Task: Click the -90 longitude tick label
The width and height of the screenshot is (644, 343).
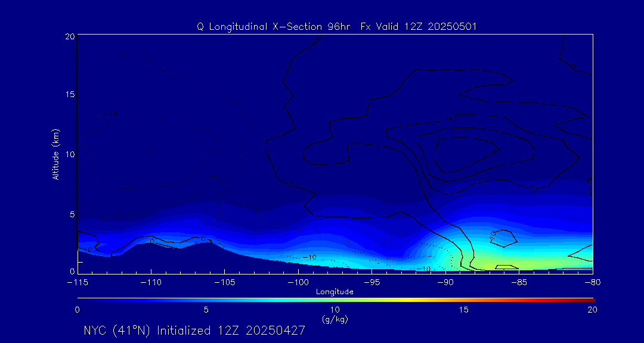Action: [445, 283]
